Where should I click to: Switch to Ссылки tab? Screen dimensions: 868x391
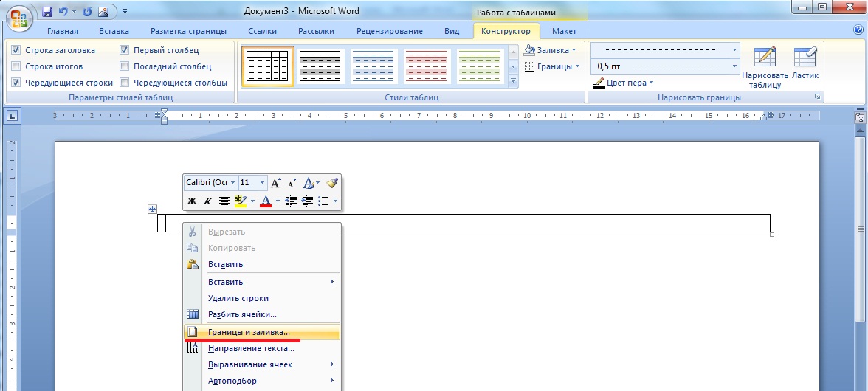(x=263, y=31)
